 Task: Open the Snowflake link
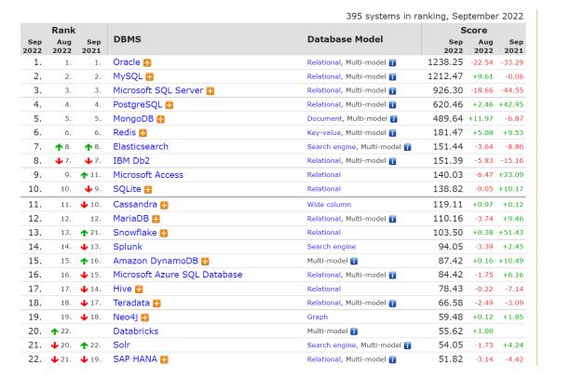point(135,233)
